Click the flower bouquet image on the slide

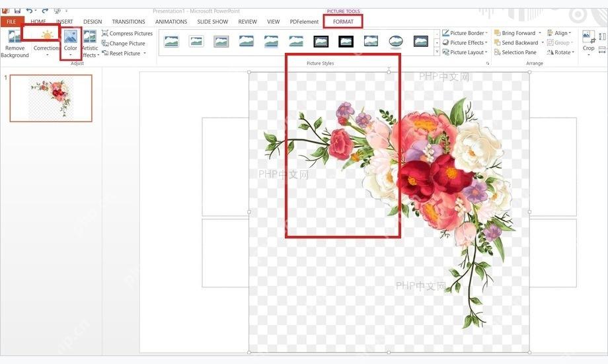[389, 211]
